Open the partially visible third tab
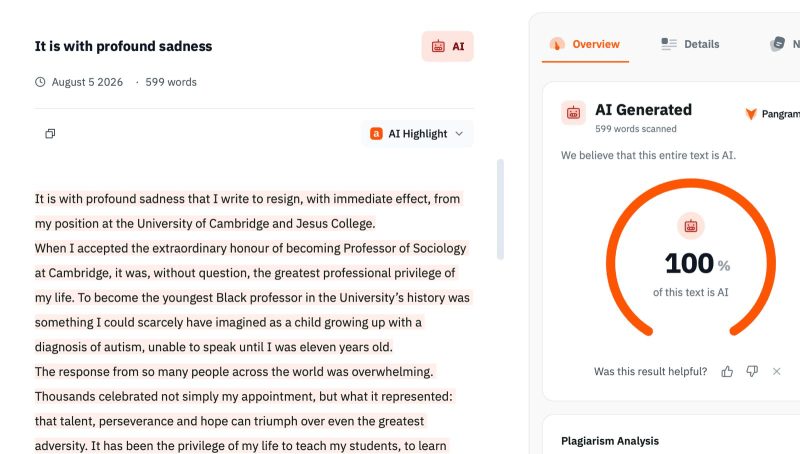Image resolution: width=800 pixels, height=454 pixels. [785, 44]
